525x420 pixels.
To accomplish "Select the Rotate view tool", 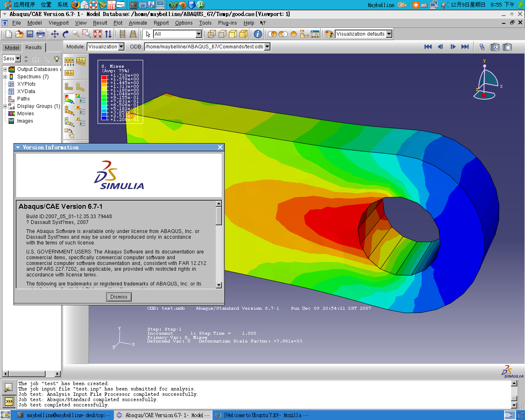I will [x=66, y=34].
